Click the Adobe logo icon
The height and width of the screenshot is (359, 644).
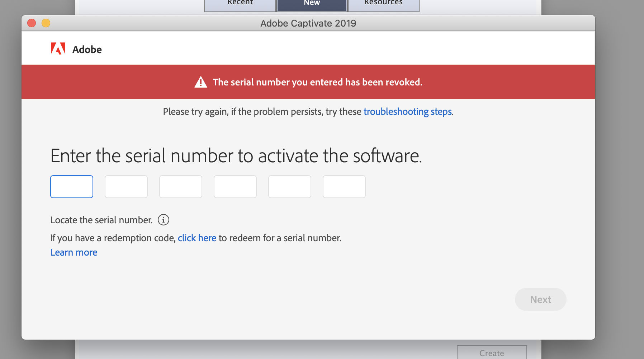point(58,48)
